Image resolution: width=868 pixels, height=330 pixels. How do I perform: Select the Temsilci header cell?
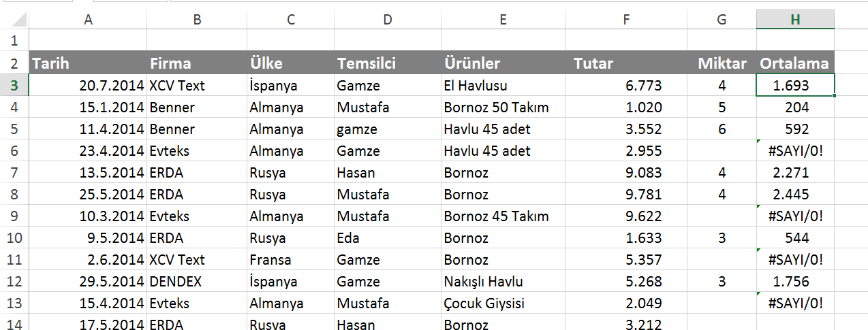(387, 64)
